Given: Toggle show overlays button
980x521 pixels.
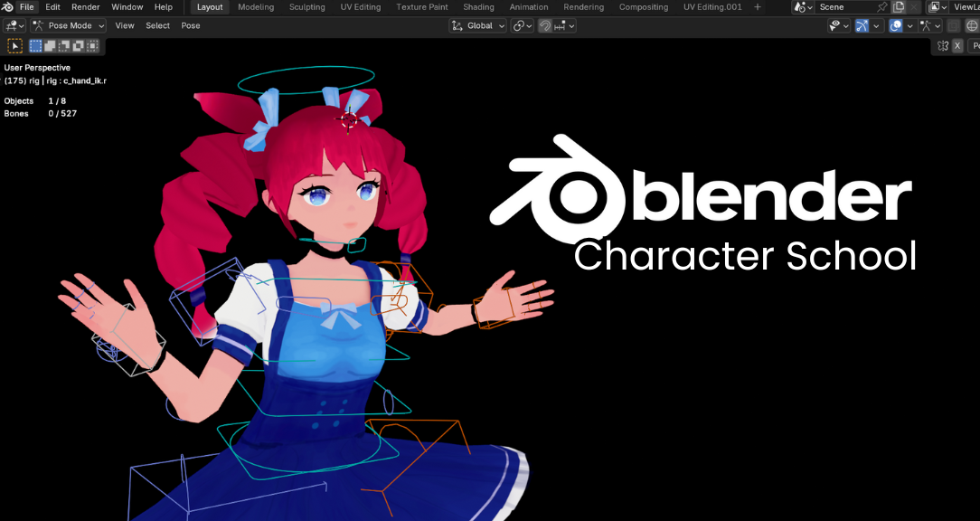Looking at the screenshot, I should 895,26.
